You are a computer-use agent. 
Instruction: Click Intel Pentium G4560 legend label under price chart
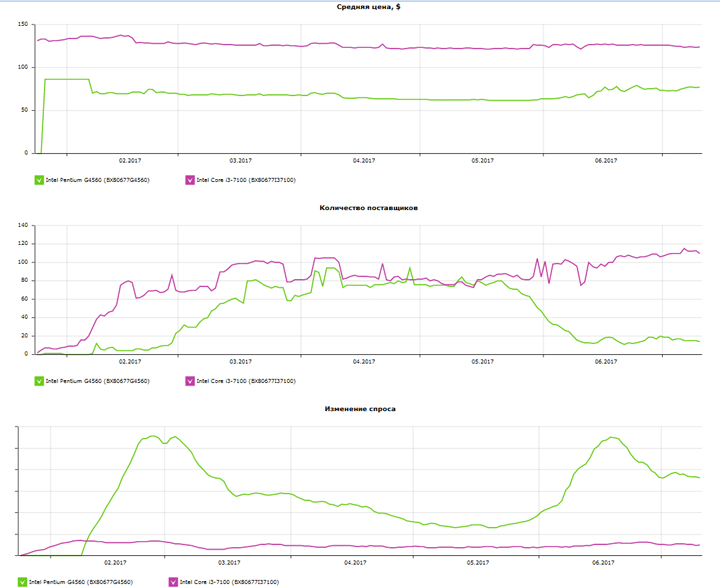tap(97, 180)
